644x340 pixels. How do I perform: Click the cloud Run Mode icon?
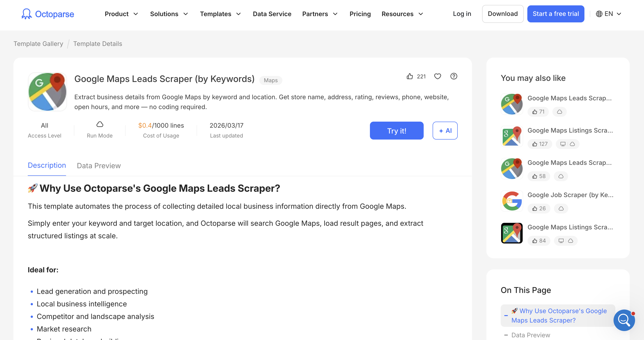(100, 125)
